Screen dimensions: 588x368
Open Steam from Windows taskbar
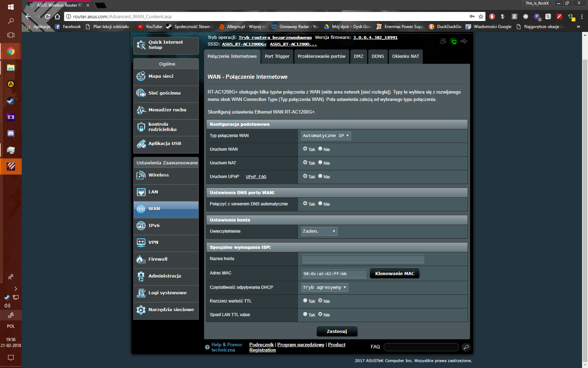point(11,101)
